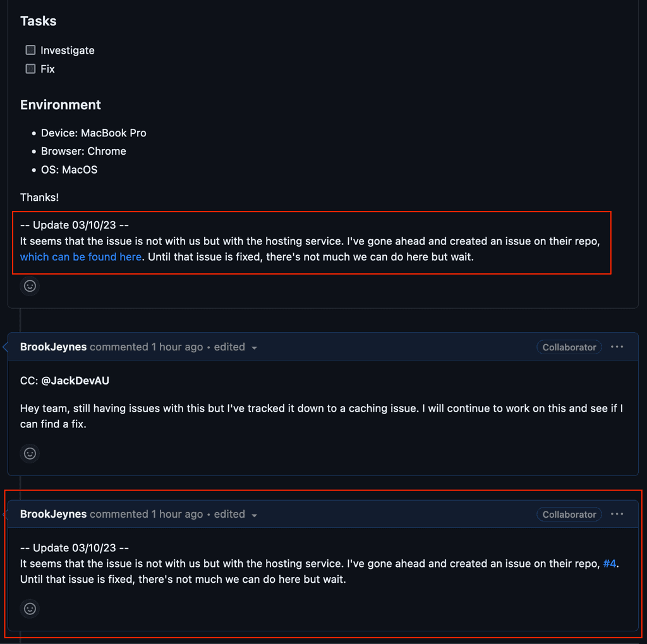
Task: Click the Collaborator badge on the bottom comment
Action: (569, 514)
